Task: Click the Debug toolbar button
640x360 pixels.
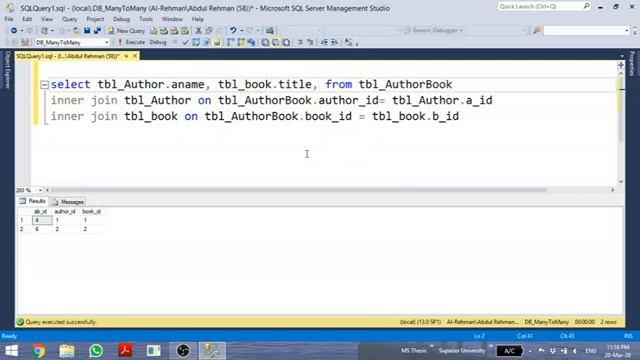Action: (x=158, y=42)
